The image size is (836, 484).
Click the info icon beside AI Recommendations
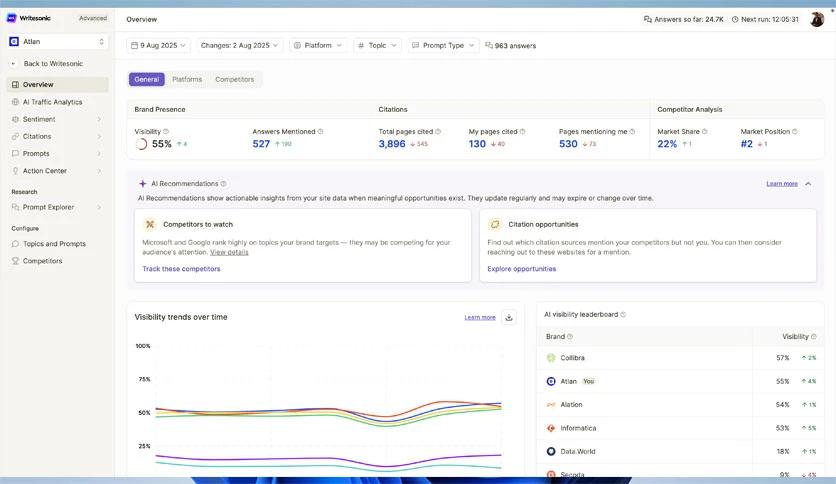pyautogui.click(x=223, y=184)
